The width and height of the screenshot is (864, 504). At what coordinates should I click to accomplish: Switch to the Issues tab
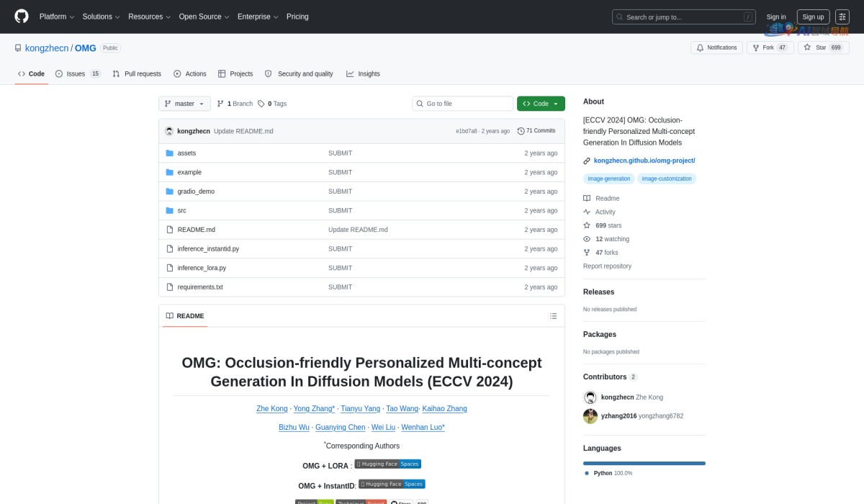pos(76,73)
